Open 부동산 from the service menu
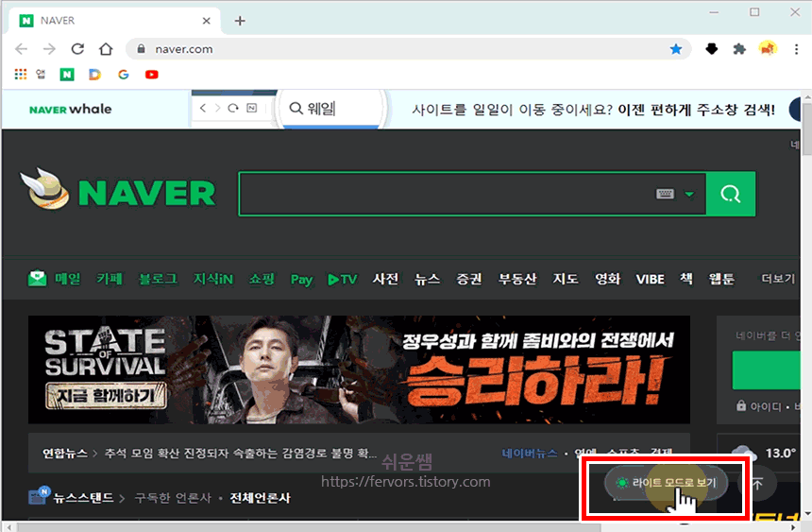The height and width of the screenshot is (532, 812). point(516,279)
